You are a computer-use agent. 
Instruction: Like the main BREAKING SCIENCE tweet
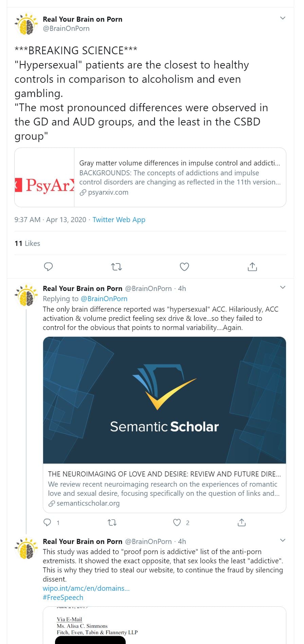click(x=184, y=267)
